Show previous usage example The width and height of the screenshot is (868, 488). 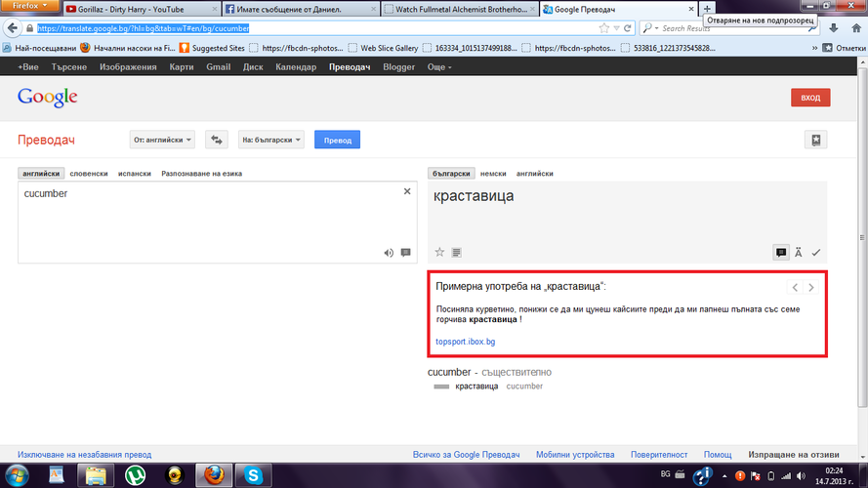[795, 287]
